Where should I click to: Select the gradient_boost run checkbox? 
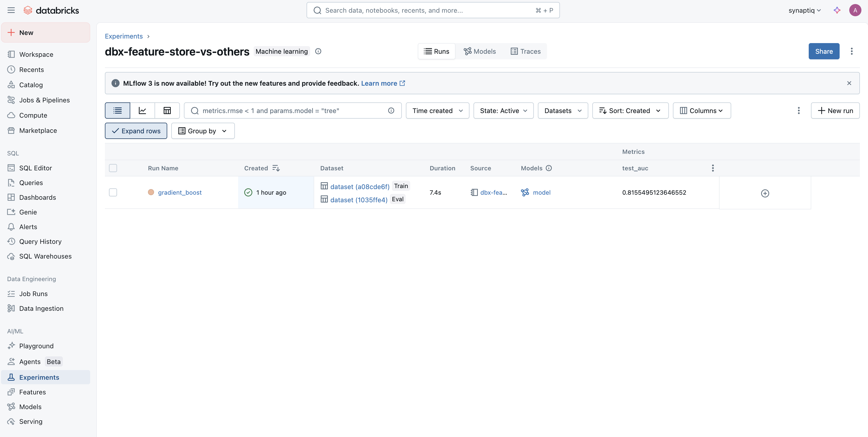pyautogui.click(x=113, y=193)
